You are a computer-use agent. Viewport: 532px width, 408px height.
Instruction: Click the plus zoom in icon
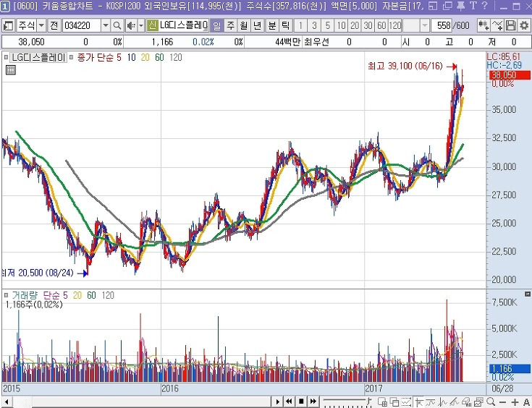click(x=515, y=402)
